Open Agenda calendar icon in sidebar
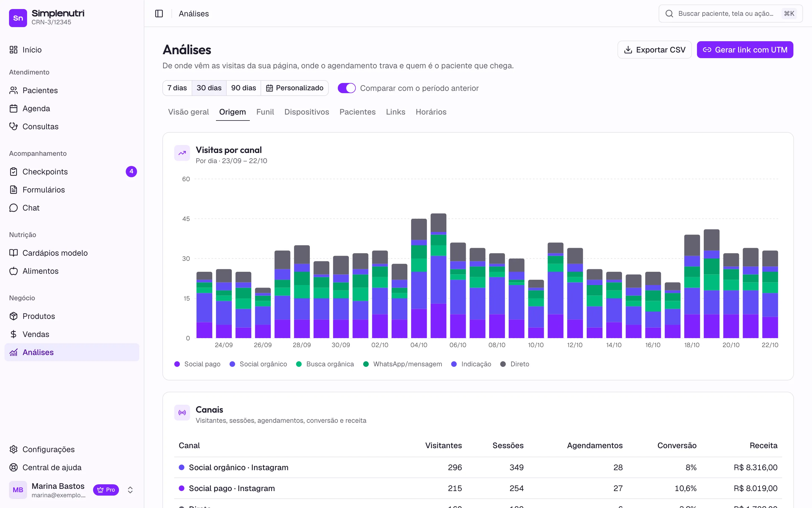 (x=14, y=109)
